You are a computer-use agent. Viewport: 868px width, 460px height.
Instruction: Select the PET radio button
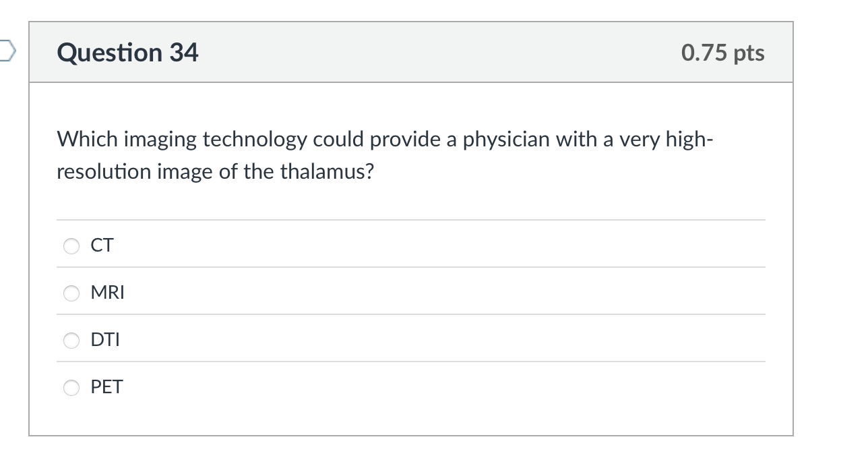(71, 387)
